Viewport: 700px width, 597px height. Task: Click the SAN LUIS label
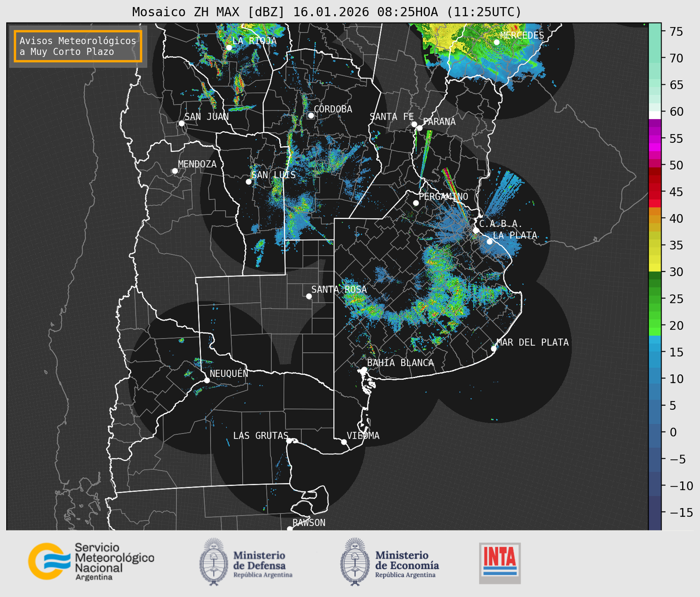click(x=273, y=175)
